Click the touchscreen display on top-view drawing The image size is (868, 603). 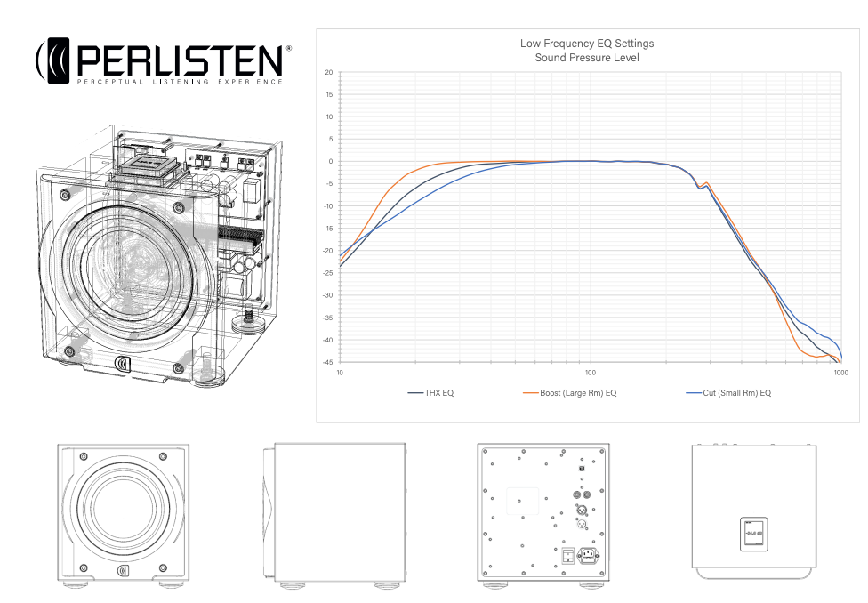(x=754, y=532)
